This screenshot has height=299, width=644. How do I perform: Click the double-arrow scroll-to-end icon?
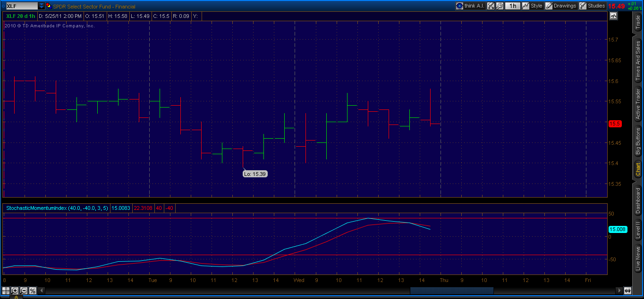(628, 291)
